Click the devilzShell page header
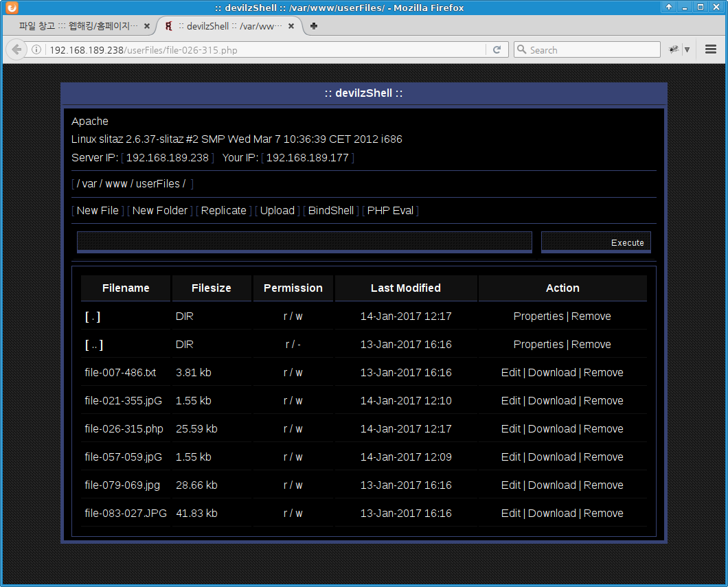This screenshot has height=587, width=728. (x=363, y=93)
